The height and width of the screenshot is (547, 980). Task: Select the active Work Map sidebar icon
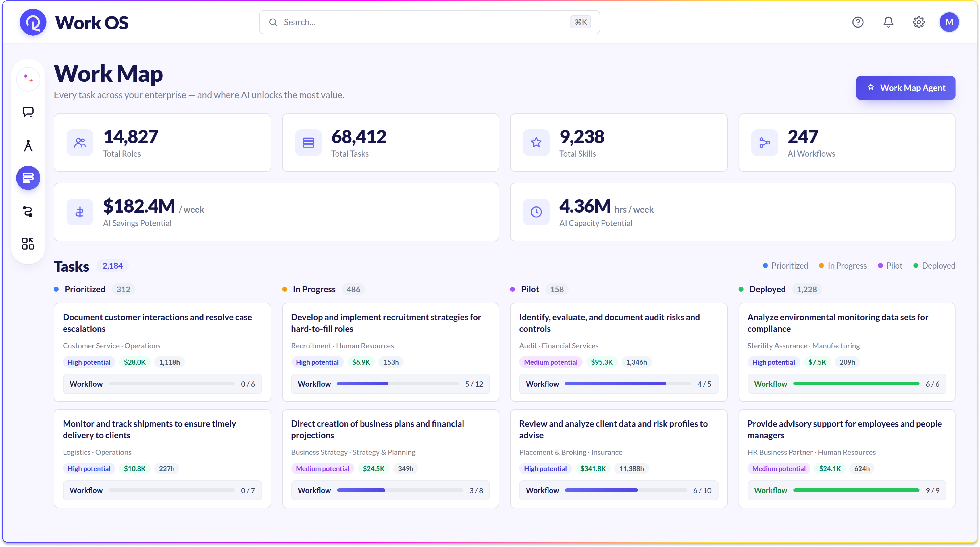tap(28, 178)
